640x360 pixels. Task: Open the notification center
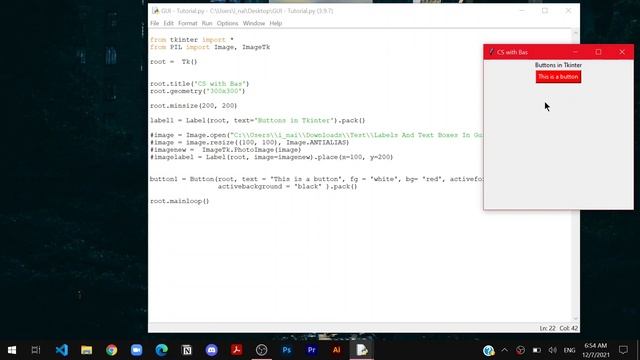click(x=623, y=350)
